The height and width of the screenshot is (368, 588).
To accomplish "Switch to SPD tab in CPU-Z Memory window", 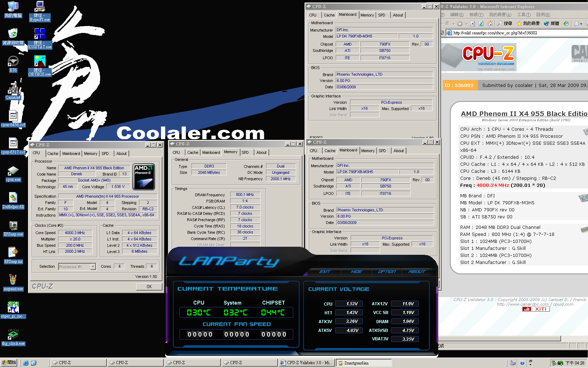I will point(245,152).
